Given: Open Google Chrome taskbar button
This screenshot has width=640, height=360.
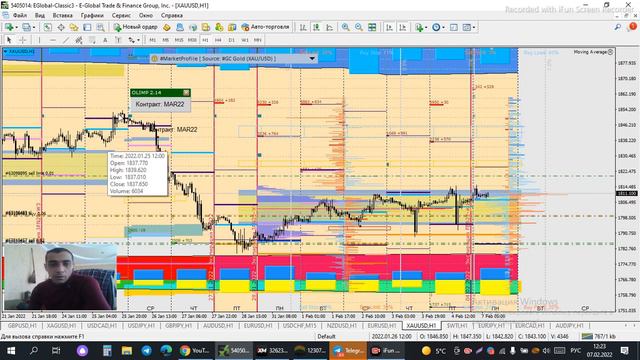Looking at the screenshot, I should [195, 351].
